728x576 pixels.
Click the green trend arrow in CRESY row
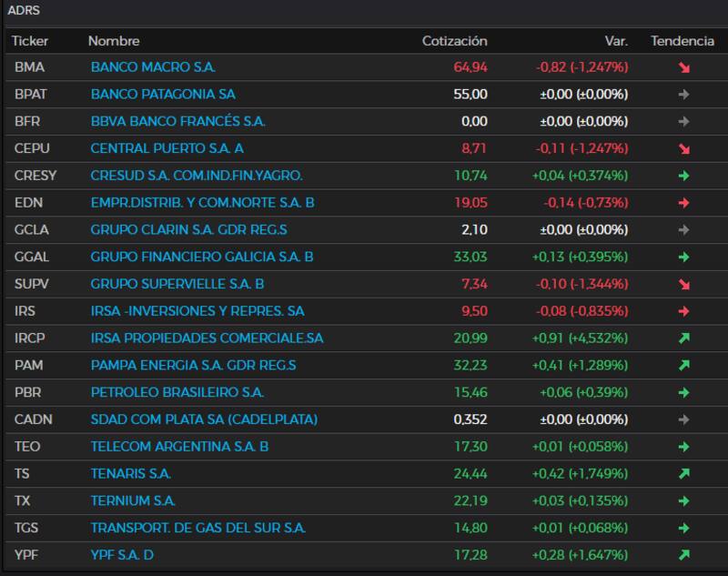(x=683, y=176)
